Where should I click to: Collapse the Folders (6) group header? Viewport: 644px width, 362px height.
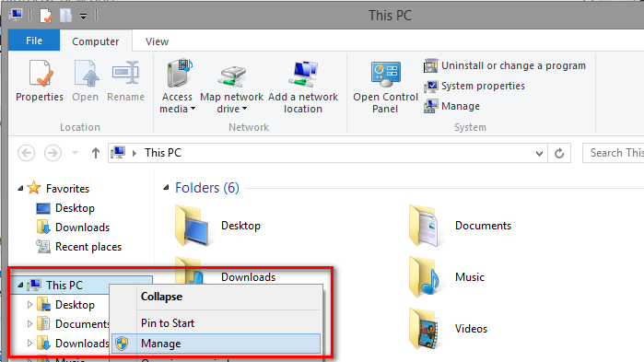(166, 188)
